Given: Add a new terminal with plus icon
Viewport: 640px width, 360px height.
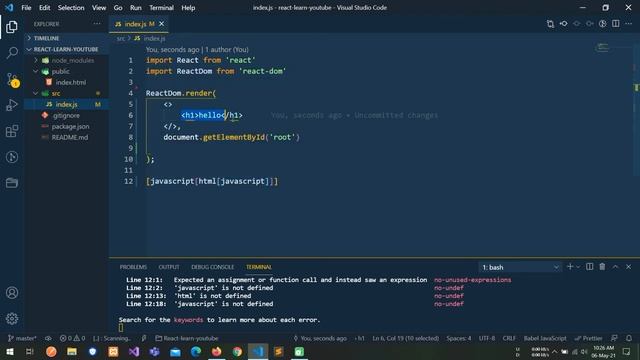Looking at the screenshot, I should pyautogui.click(x=570, y=267).
